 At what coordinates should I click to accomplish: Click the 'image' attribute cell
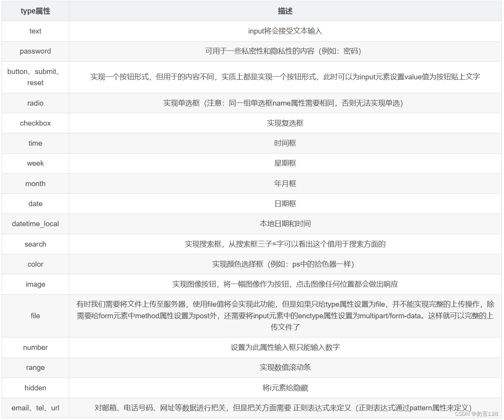35,284
